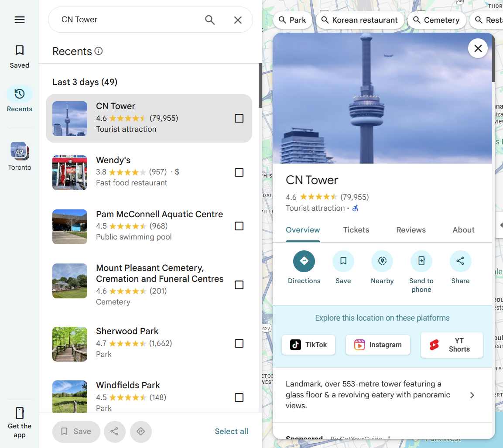
Task: Search for Cemetery chip
Action: click(437, 20)
